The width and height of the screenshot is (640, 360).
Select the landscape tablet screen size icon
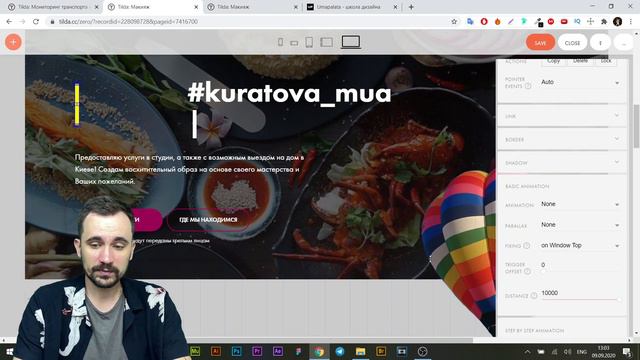327,42
